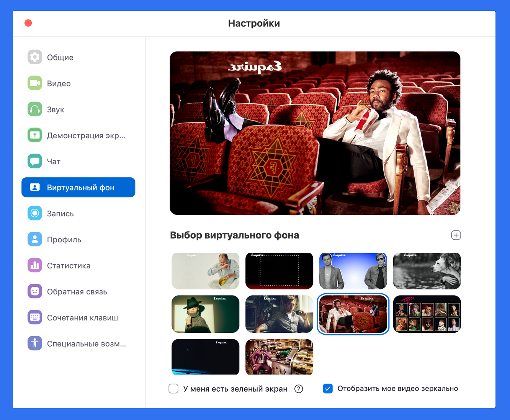
Task: Click the bar chart icon for Статистика
Action: [x=35, y=265]
